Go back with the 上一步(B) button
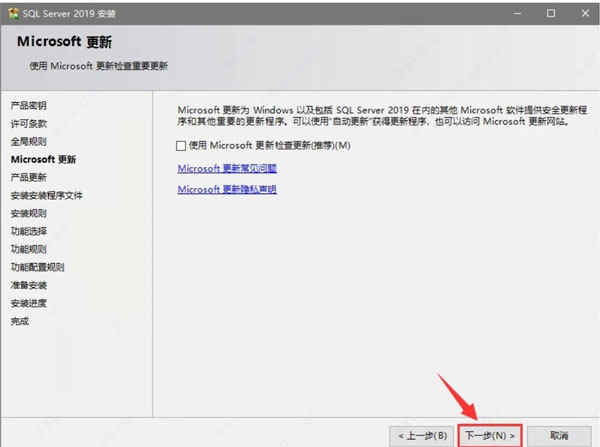 (422, 436)
